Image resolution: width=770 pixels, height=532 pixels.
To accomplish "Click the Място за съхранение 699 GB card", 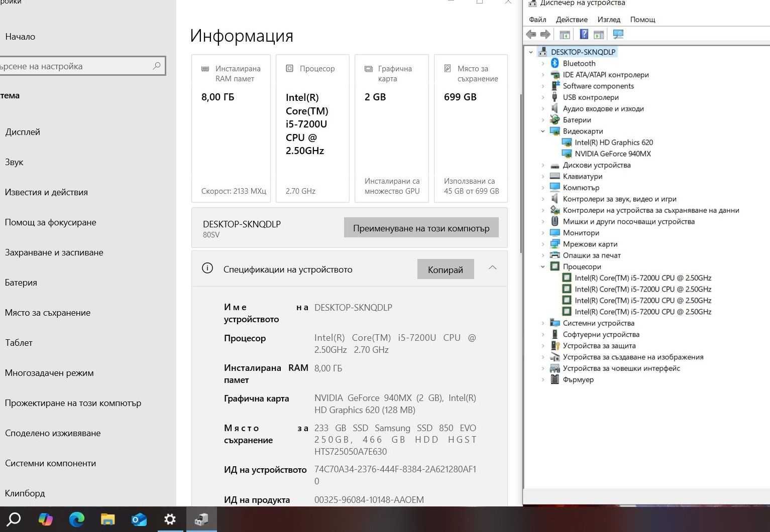I will click(471, 128).
